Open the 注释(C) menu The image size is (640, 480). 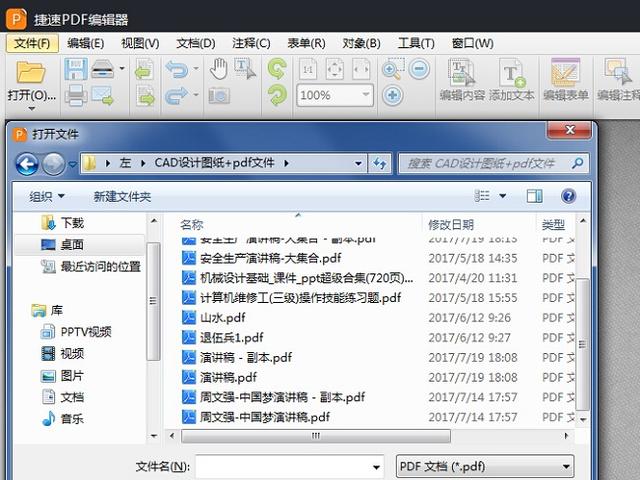[251, 43]
